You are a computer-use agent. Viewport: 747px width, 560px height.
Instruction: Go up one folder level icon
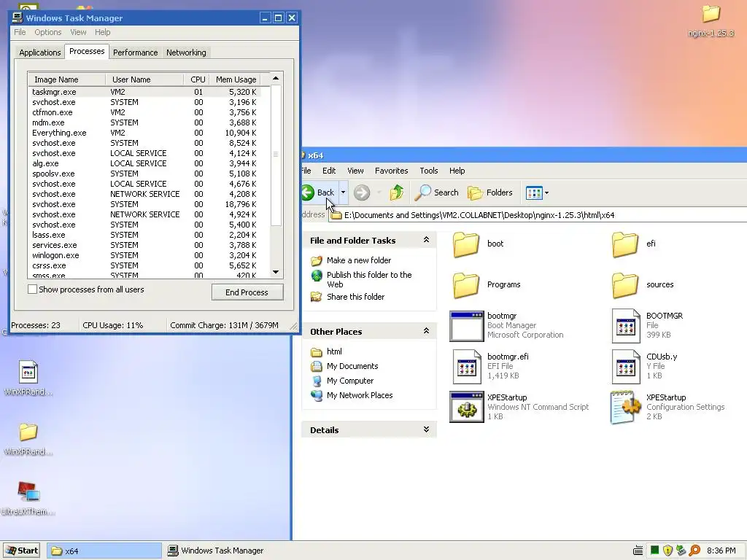(396, 192)
